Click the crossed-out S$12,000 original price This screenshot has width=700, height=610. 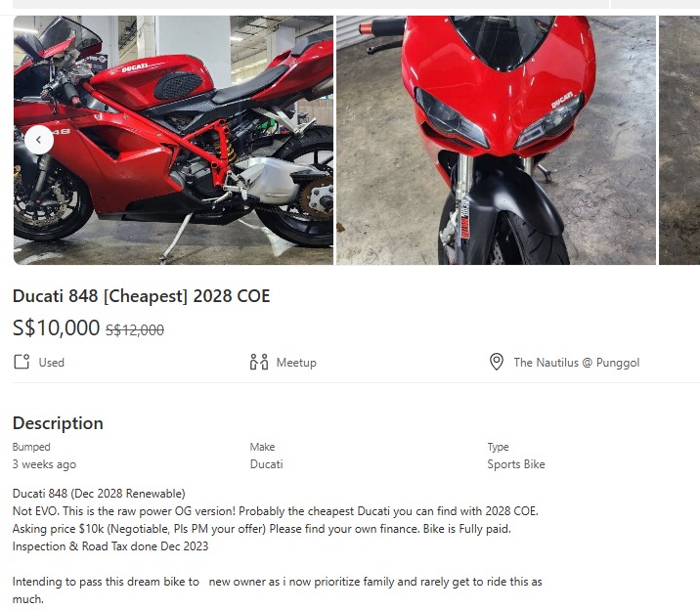[x=135, y=329]
